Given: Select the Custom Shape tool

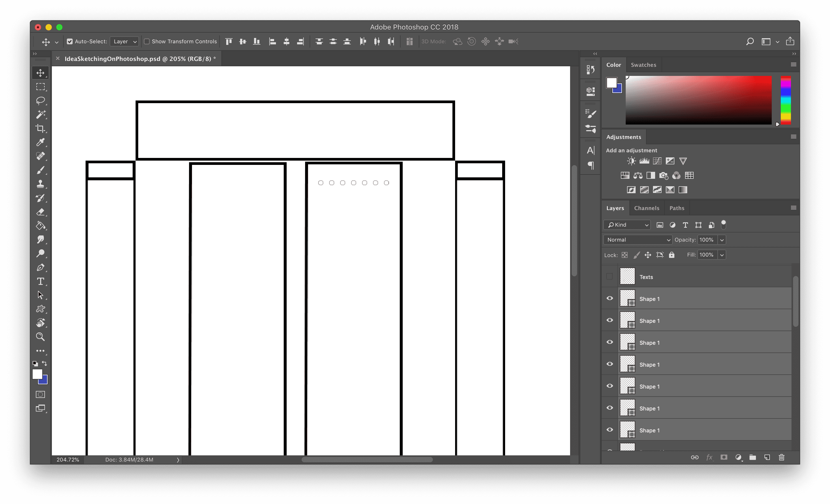Looking at the screenshot, I should [40, 309].
